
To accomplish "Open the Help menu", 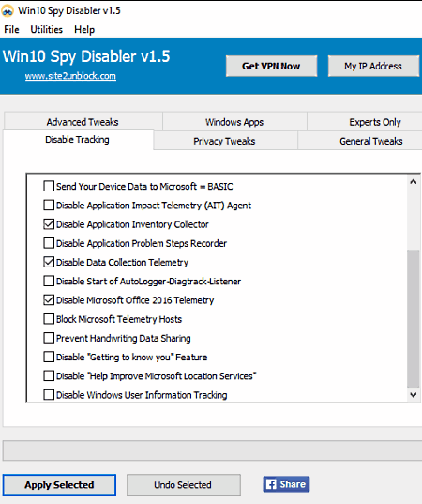I will [84, 30].
